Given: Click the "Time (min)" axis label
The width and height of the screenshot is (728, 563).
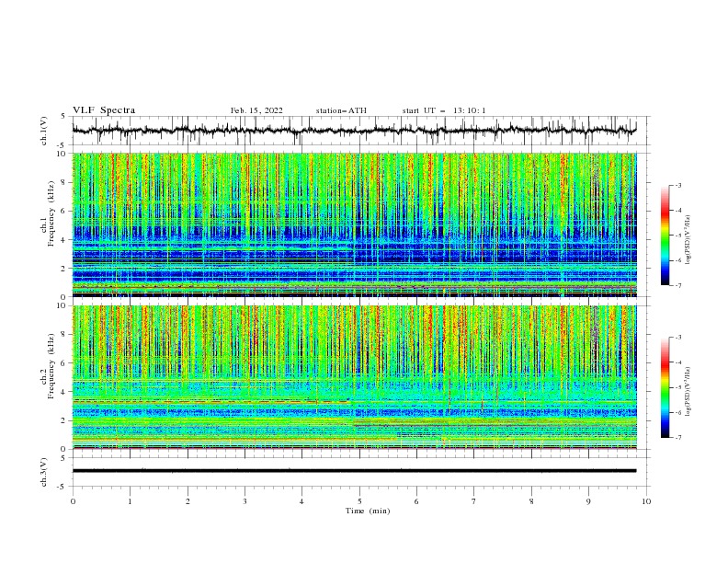Looking at the screenshot, I should [368, 511].
